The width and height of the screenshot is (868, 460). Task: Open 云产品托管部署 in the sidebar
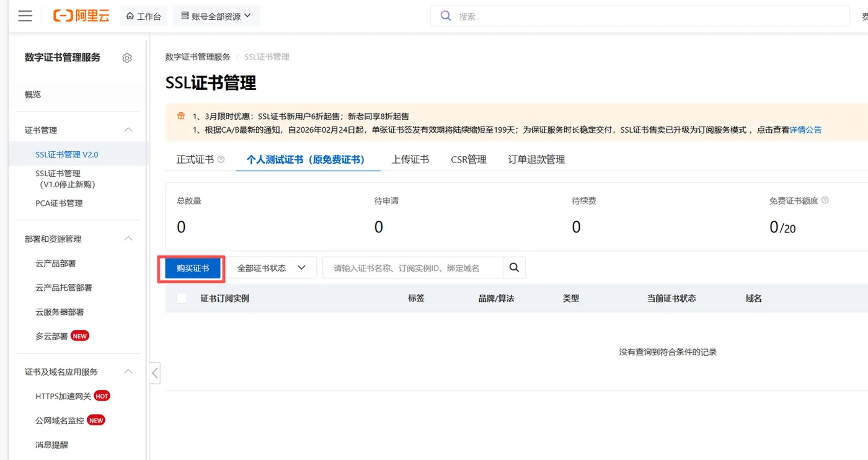point(64,288)
